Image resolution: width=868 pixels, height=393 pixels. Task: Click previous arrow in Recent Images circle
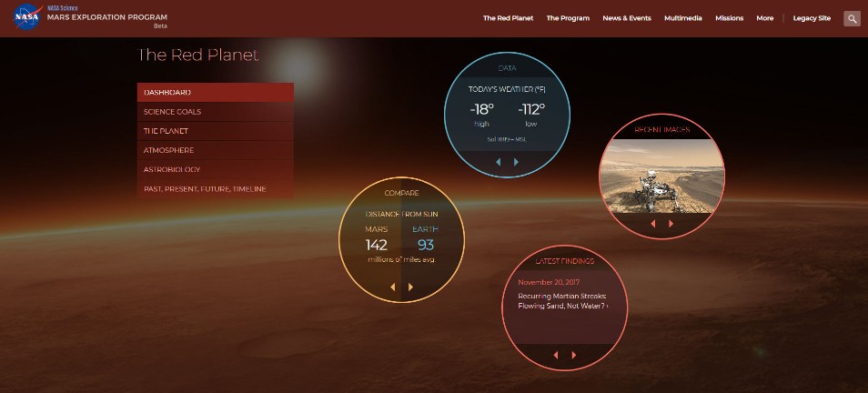(653, 224)
